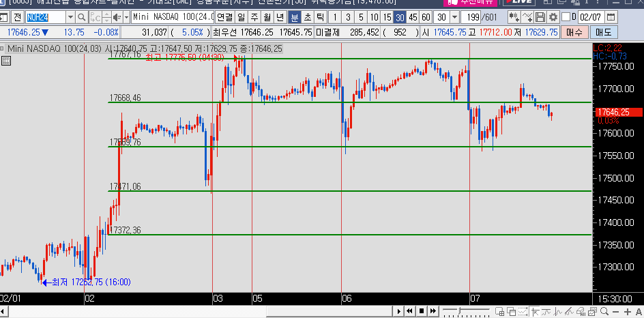644x318 pixels.
Task: Click the minus zoom out icon
Action: click(615, 311)
